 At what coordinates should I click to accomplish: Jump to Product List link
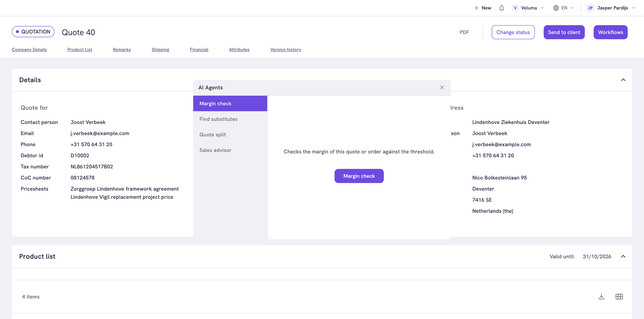click(80, 50)
